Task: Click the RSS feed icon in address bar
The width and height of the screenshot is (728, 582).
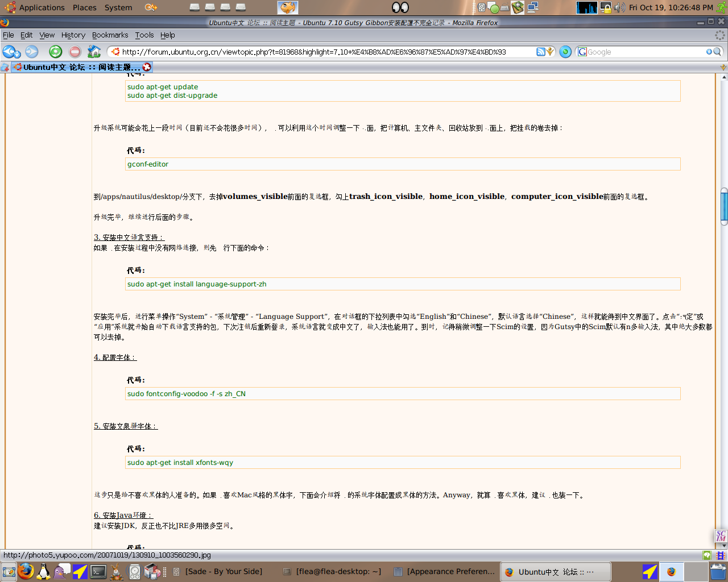Action: coord(540,52)
